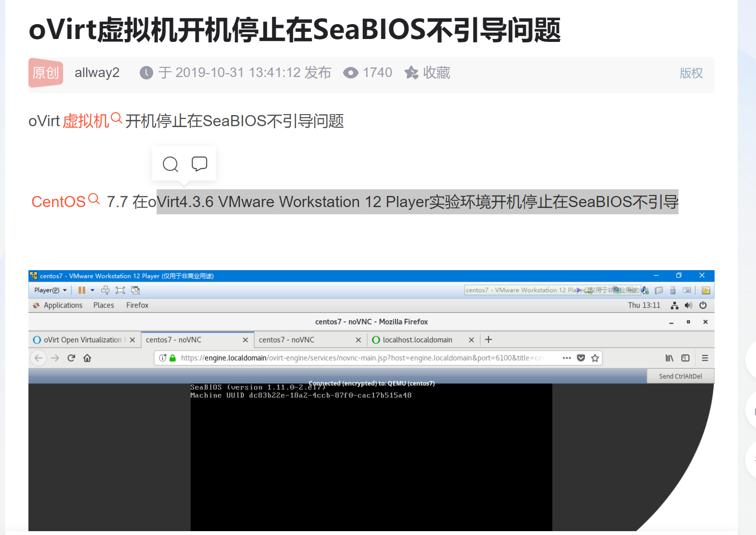Click the search icon after the CentOS keyword
Screen dimensions: 756x535
coord(94,199)
